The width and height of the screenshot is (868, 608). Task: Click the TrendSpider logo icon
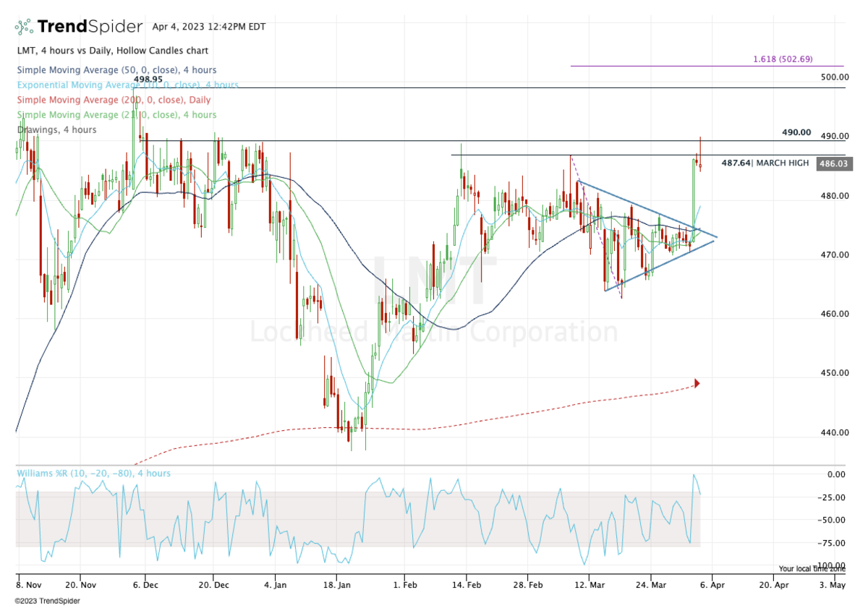coord(23,26)
